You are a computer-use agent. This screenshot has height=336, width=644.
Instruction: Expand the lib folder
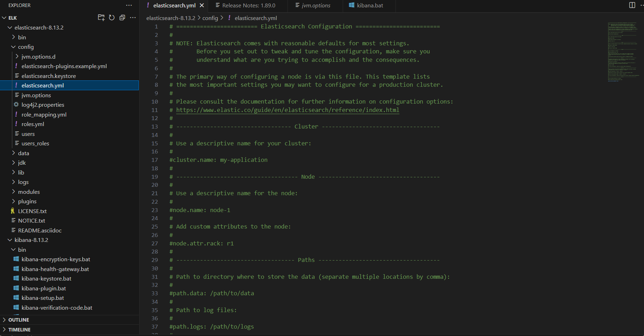coord(13,172)
